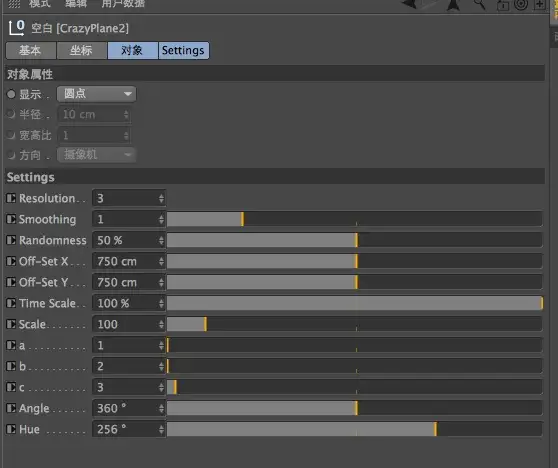The image size is (558, 468).
Task: Click the Off-Set Y stepper arrows
Action: pos(161,282)
